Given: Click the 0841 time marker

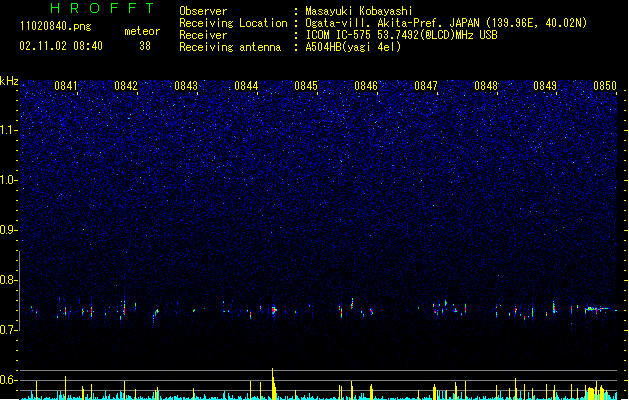Looking at the screenshot, I should [66, 86].
